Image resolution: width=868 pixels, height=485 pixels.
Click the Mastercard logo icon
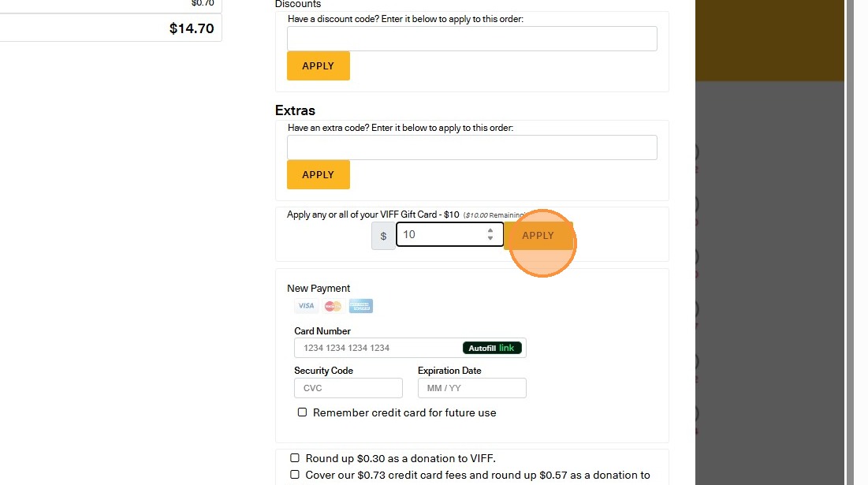333,306
